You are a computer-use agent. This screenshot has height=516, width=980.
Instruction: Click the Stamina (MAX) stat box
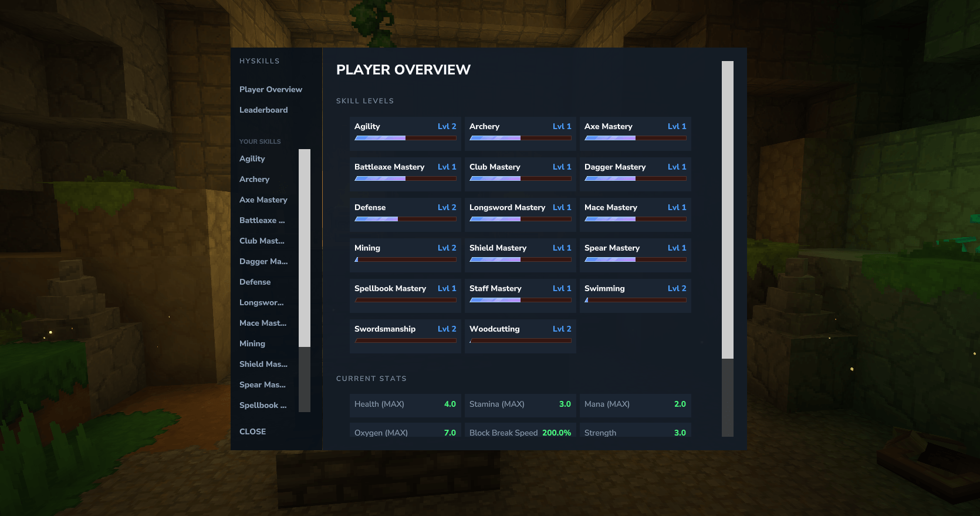(x=520, y=404)
